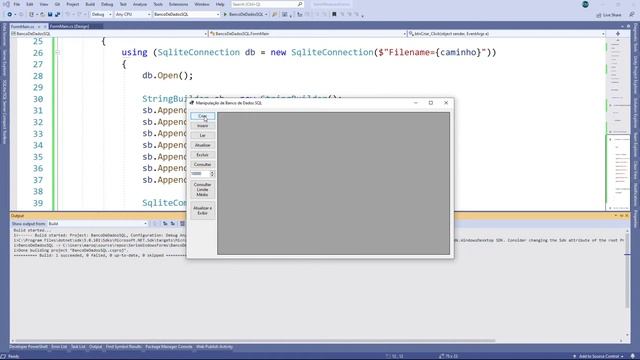Open the Build menu
The height and width of the screenshot is (360, 640).
pyautogui.click(x=90, y=4)
